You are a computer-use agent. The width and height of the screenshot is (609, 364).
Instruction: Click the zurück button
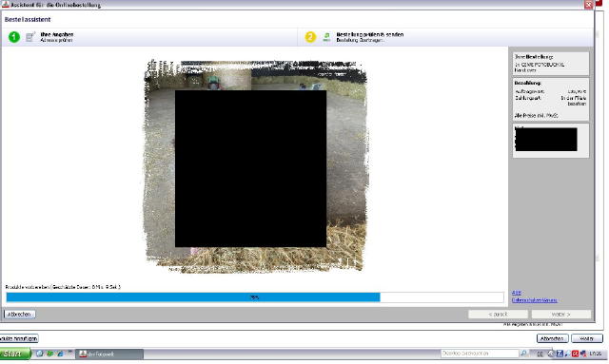(498, 315)
